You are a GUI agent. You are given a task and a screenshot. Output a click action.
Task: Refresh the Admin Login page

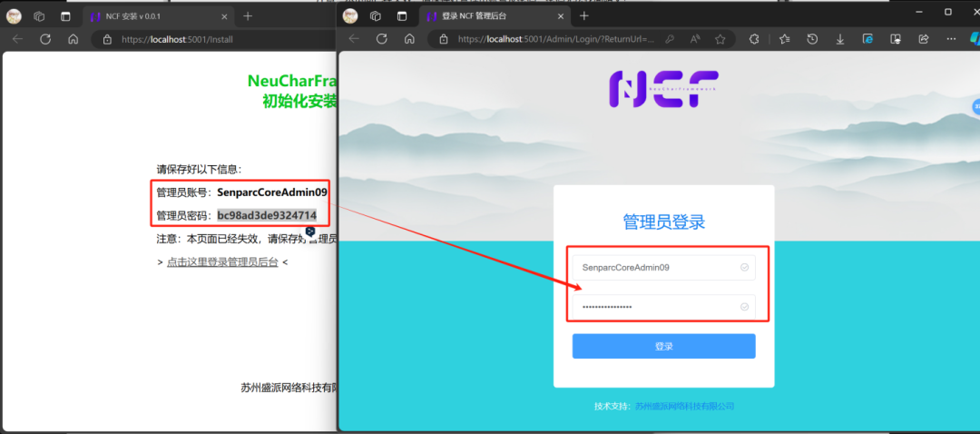(381, 39)
